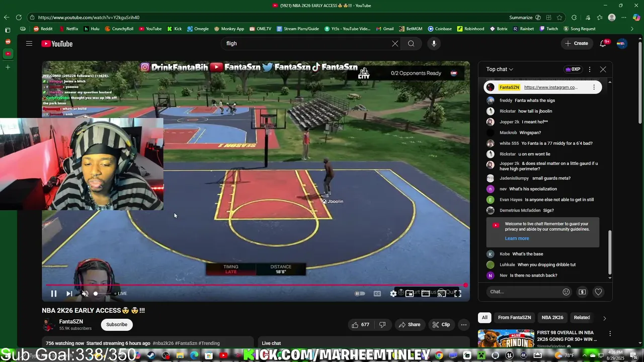The height and width of the screenshot is (362, 644).
Task: Open video settings gear
Action: (393, 294)
